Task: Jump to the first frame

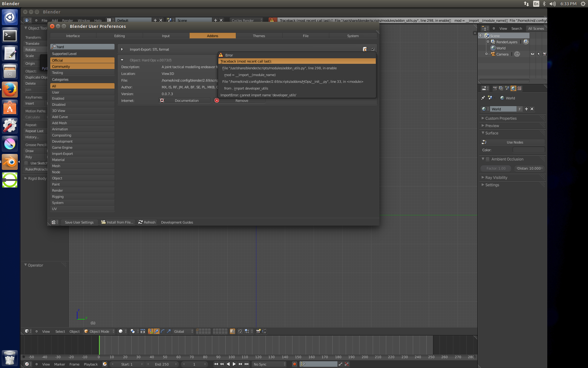Action: pos(216,364)
